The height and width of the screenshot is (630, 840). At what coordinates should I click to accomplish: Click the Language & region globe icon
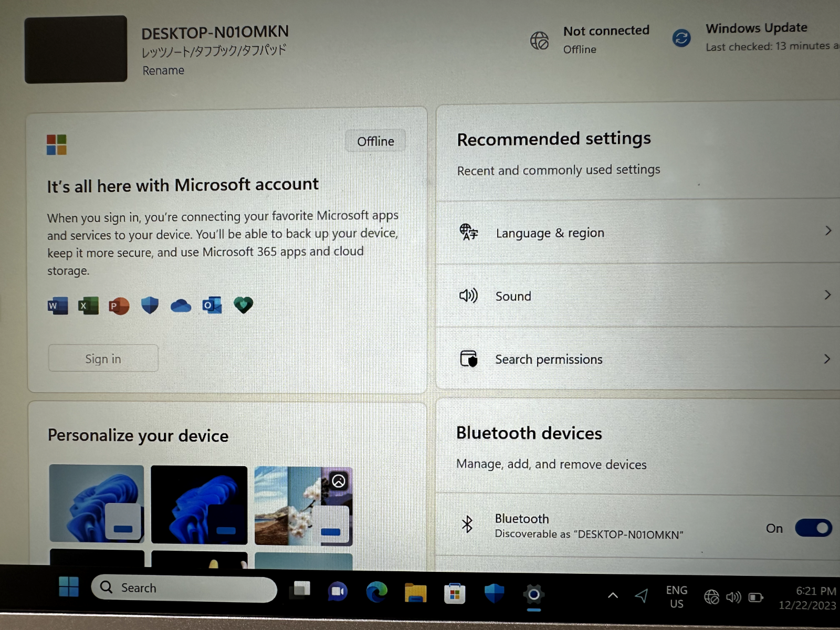point(469,232)
